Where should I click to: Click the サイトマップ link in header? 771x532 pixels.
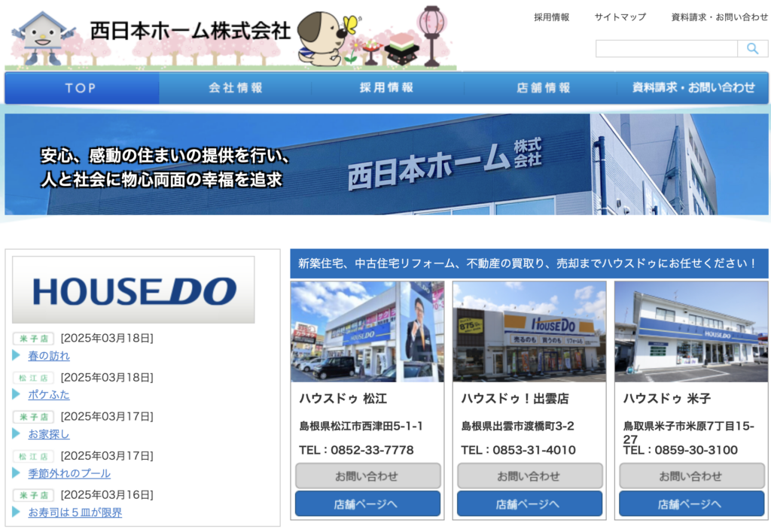620,17
